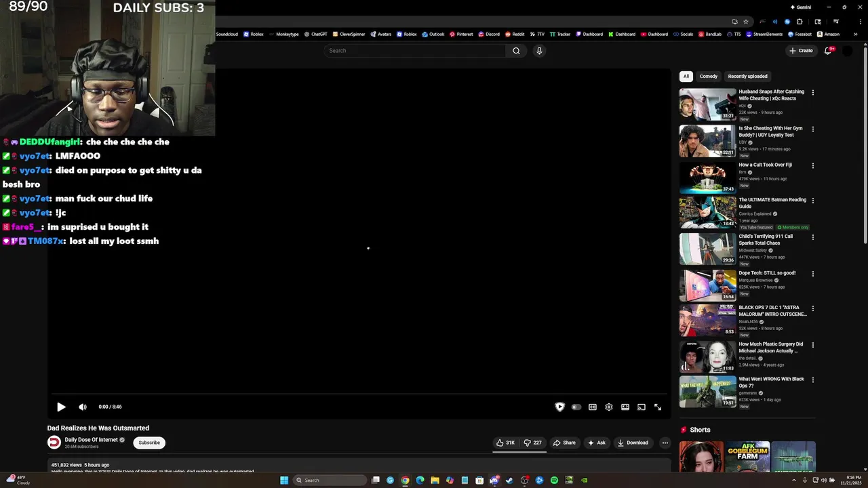868x488 pixels.
Task: Select the Comedy filter chip
Action: click(709, 77)
